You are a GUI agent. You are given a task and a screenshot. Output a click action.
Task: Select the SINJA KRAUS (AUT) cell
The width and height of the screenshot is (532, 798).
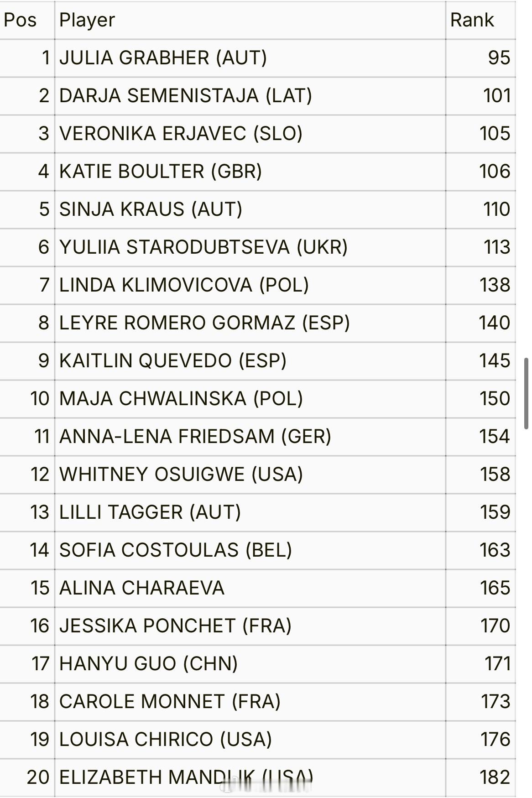coord(250,209)
